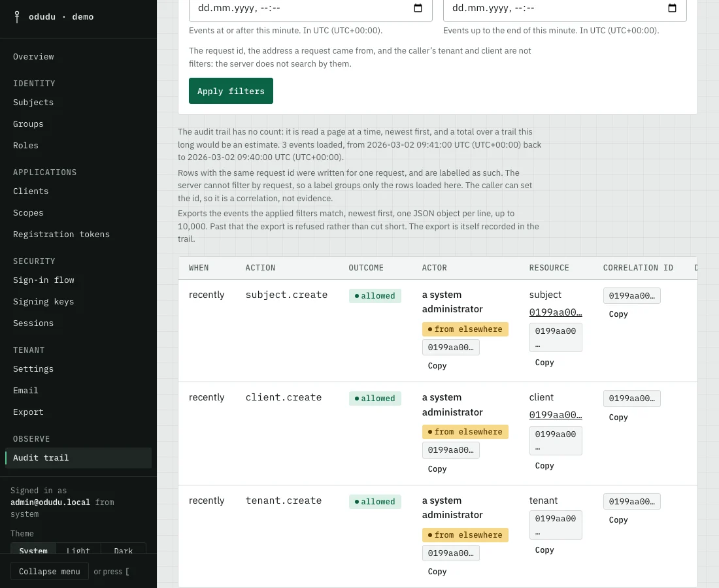
Task: Open the Export page in the sidebar
Action: click(x=28, y=412)
